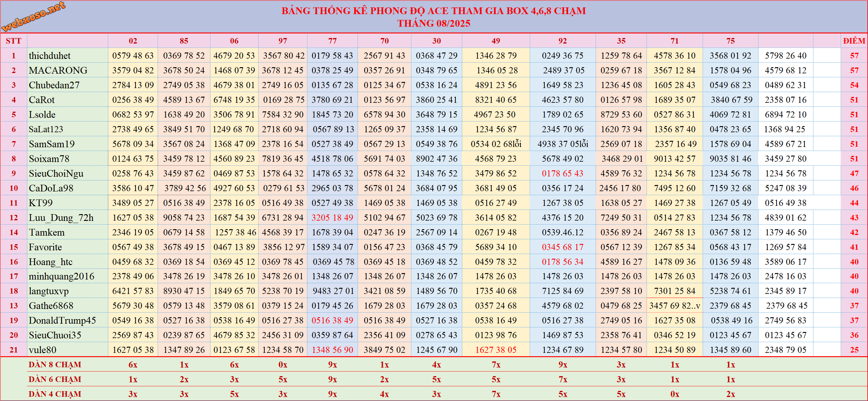Click cell 9013 42 57
The width and height of the screenshot is (868, 401).
point(674,159)
